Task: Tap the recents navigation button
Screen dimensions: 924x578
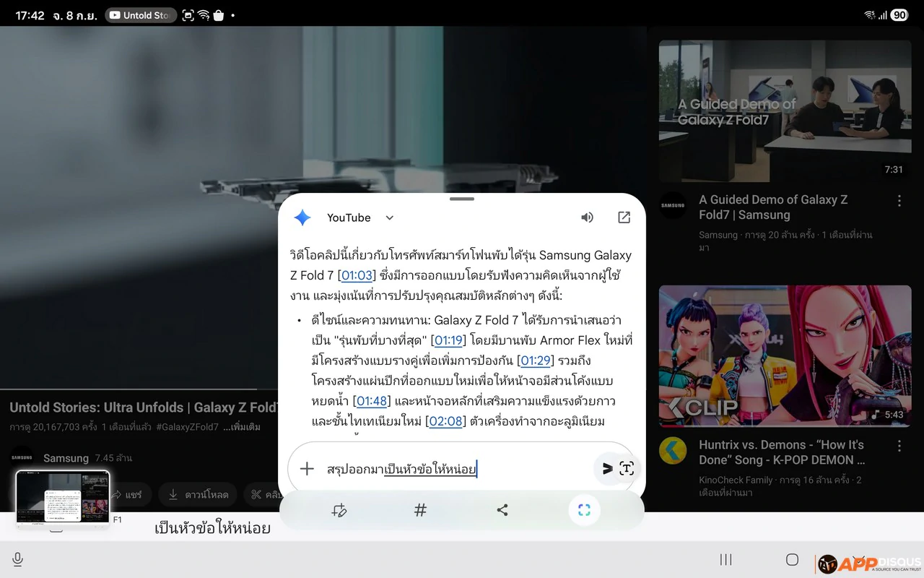Action: 726,560
